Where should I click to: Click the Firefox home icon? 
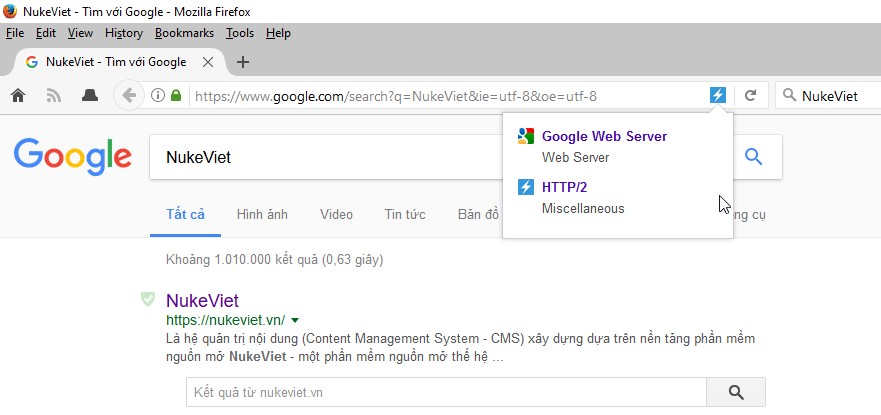tap(18, 96)
